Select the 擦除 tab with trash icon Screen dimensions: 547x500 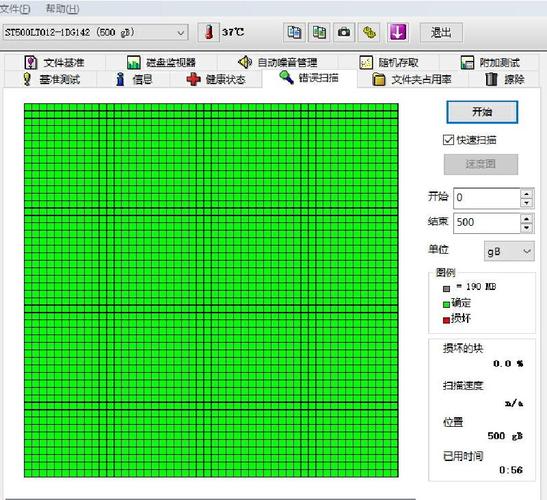(x=504, y=80)
